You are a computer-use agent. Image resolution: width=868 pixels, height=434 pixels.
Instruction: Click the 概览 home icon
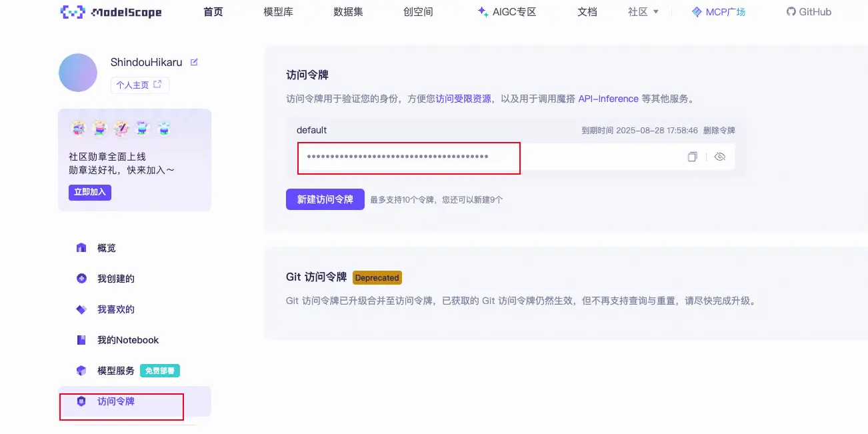(81, 248)
